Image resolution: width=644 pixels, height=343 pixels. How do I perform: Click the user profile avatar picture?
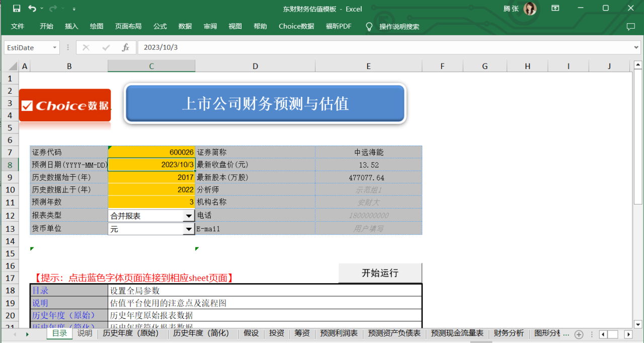click(x=530, y=9)
